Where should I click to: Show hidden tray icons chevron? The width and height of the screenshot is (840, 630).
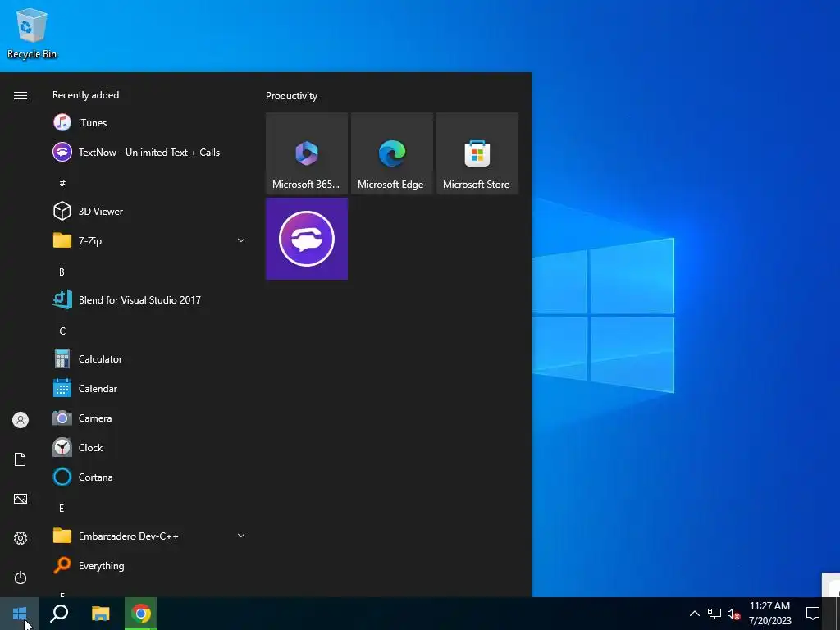coord(694,614)
